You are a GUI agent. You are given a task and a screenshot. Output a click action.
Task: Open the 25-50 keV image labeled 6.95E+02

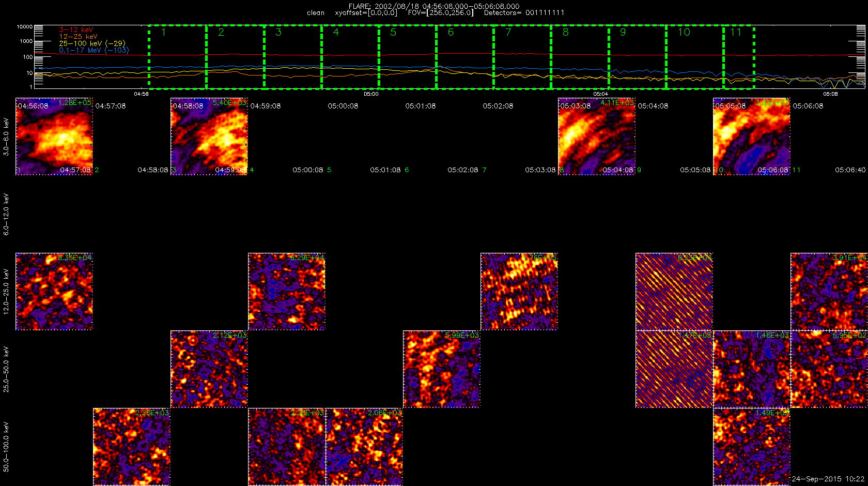click(x=829, y=369)
